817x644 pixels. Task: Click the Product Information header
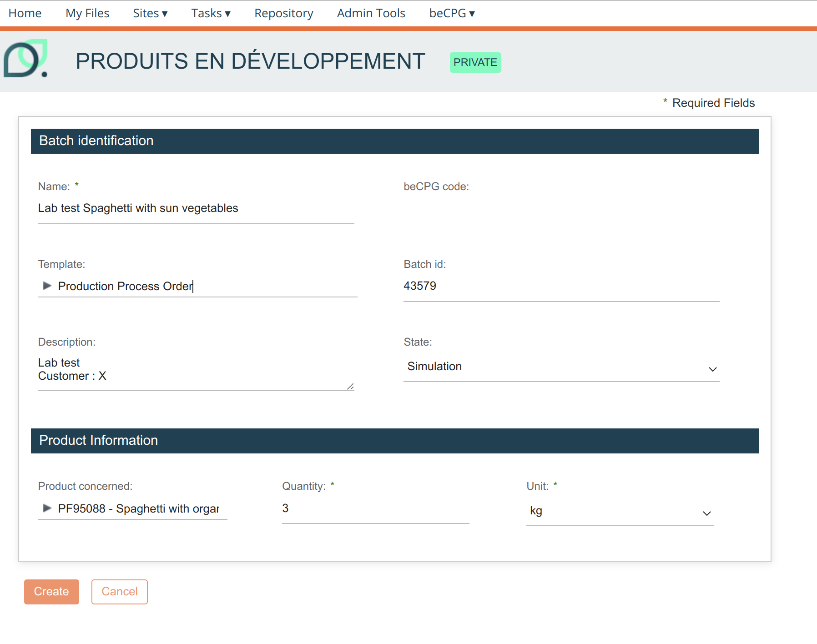pyautogui.click(x=395, y=441)
